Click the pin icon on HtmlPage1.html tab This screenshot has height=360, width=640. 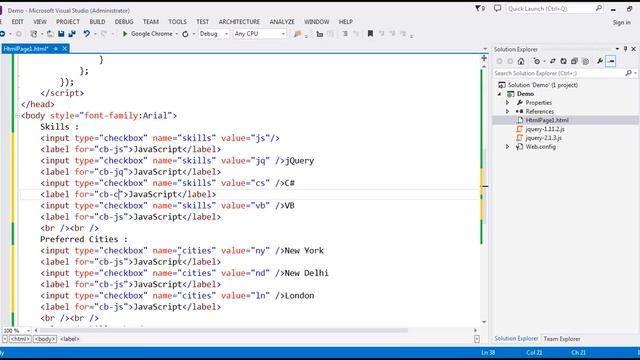pos(56,49)
